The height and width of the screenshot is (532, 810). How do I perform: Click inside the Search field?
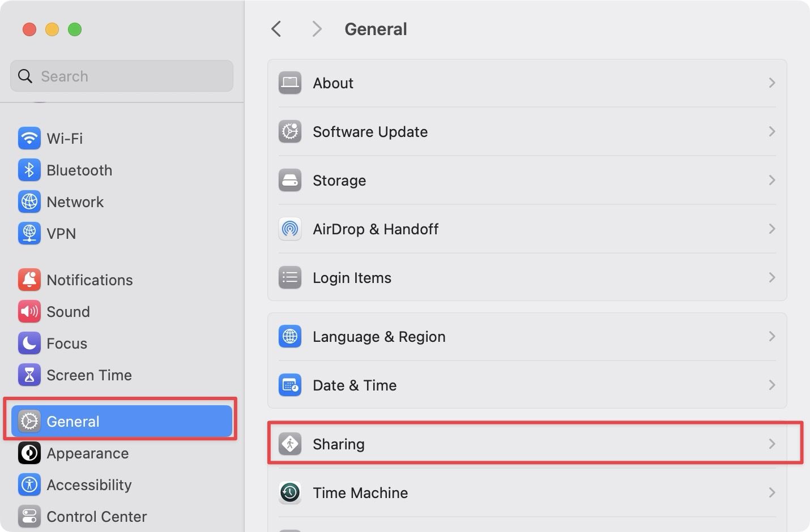[x=121, y=75]
